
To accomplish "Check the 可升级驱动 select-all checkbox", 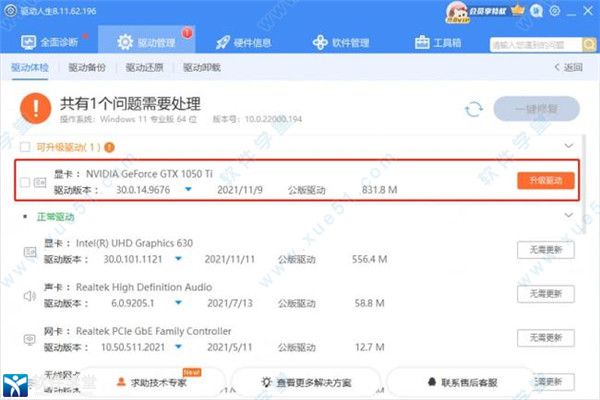I will point(25,147).
